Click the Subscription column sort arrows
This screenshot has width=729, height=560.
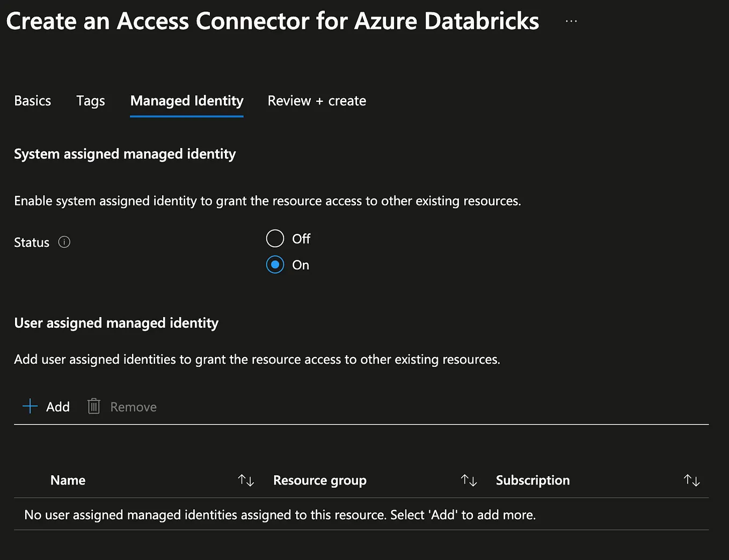pyautogui.click(x=691, y=480)
